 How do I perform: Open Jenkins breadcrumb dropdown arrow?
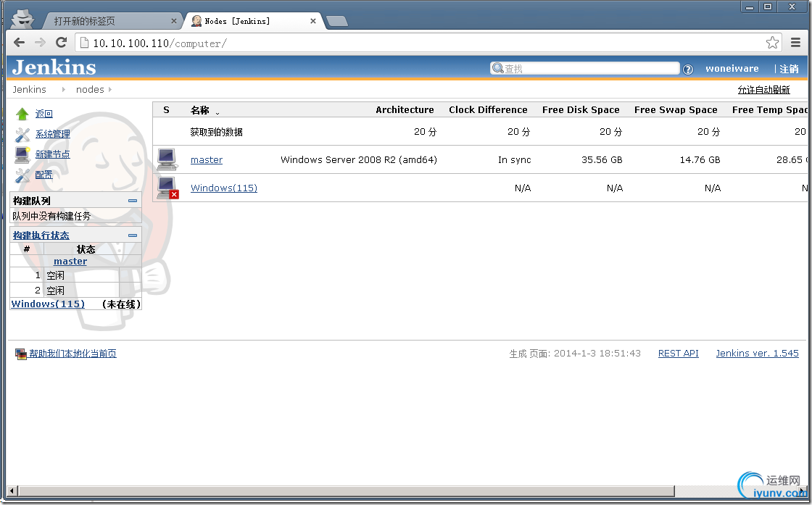tap(63, 90)
